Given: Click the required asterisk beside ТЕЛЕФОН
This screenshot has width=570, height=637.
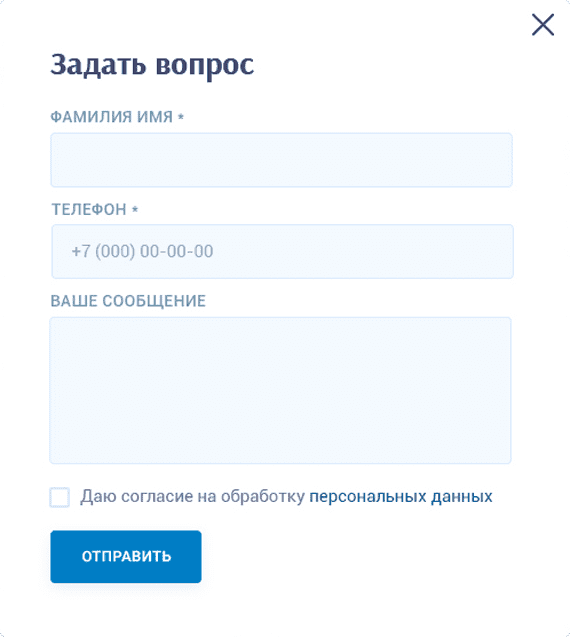Looking at the screenshot, I should [x=135, y=210].
